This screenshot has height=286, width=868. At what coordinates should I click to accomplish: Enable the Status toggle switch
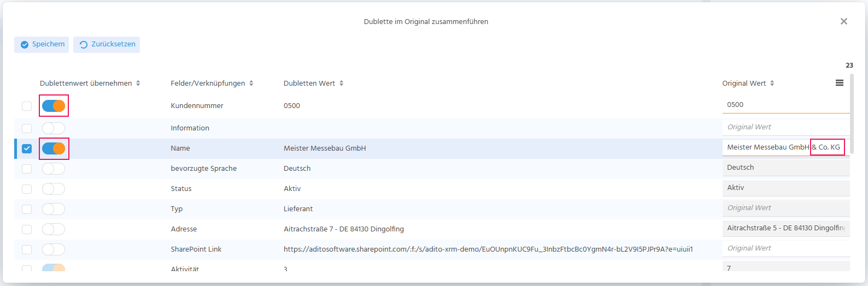click(54, 189)
